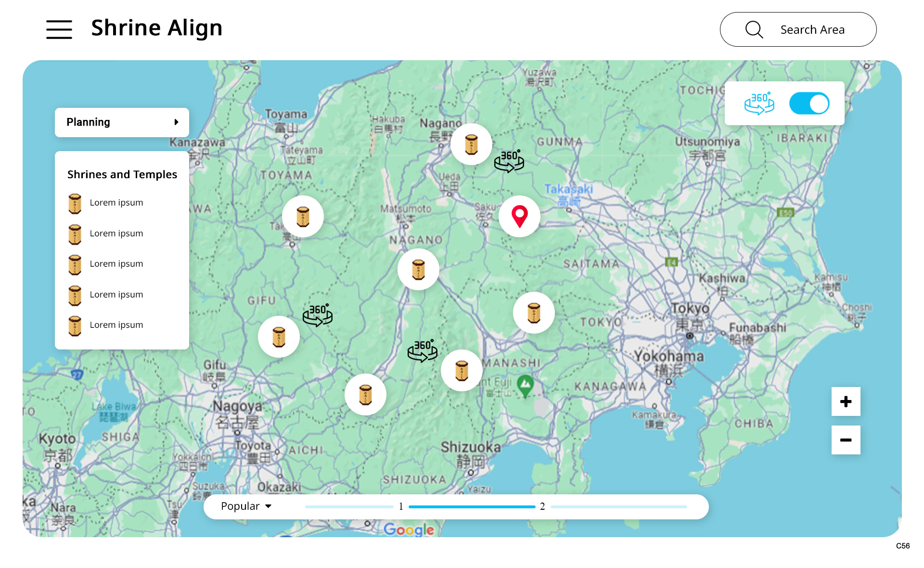The height and width of the screenshot is (568, 924).
Task: Open the 360 view icon near Gunma
Action: coord(509,161)
